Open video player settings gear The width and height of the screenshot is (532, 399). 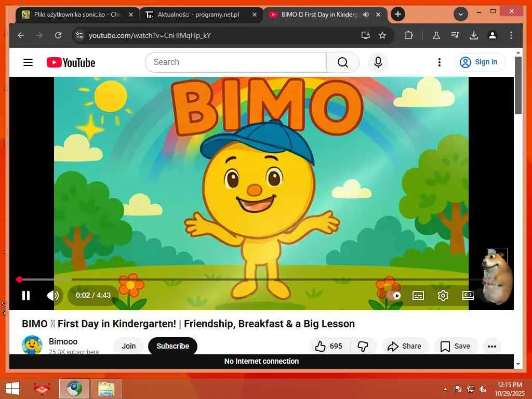(x=443, y=296)
